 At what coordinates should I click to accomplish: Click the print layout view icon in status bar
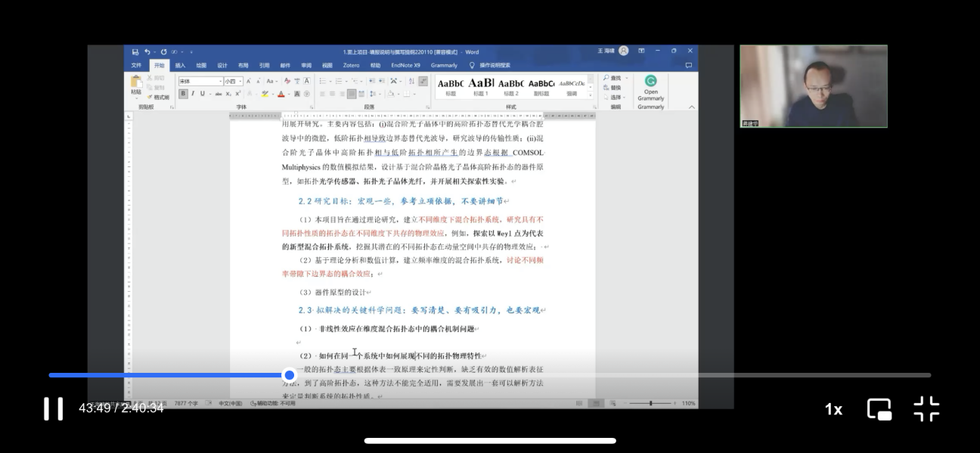pyautogui.click(x=596, y=403)
